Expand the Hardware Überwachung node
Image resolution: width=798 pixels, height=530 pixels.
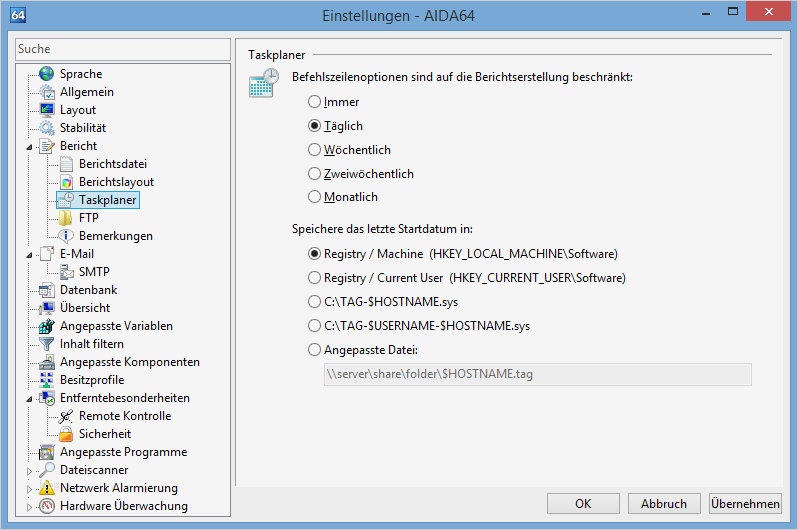click(x=30, y=507)
